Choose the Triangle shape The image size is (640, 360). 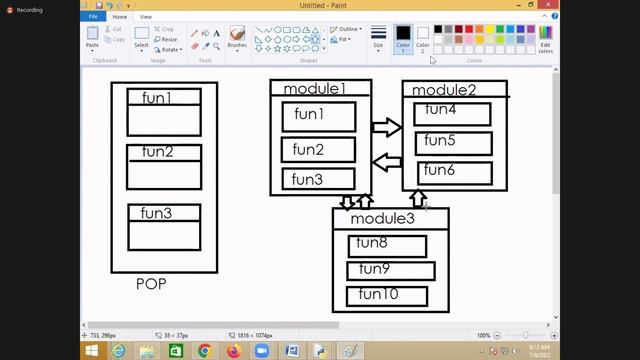315,30
